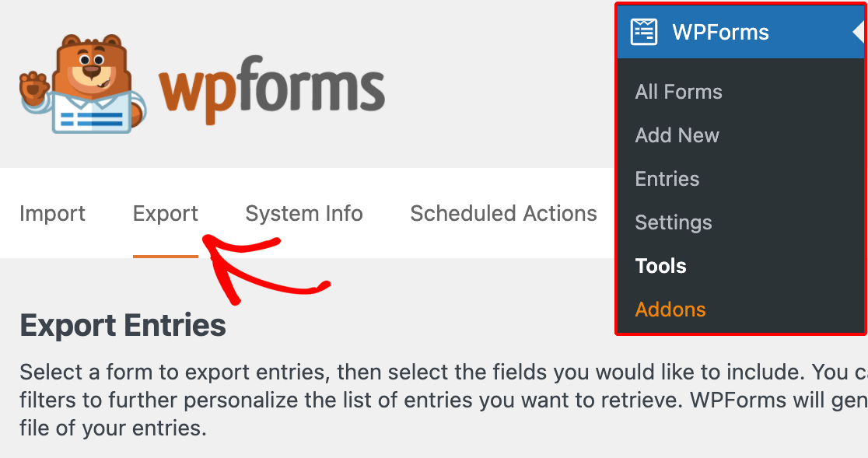Click the WPForms menu icon in the sidebar

tap(644, 32)
